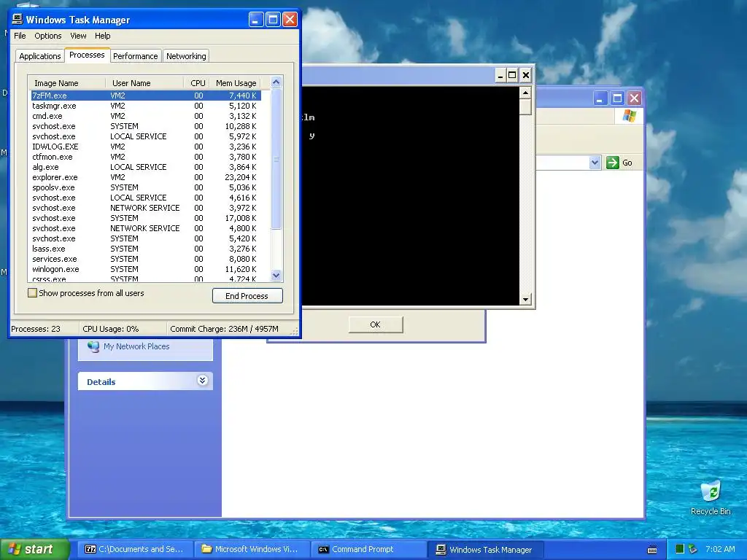Open the File menu in Task Manager
The image size is (747, 560).
click(x=20, y=36)
